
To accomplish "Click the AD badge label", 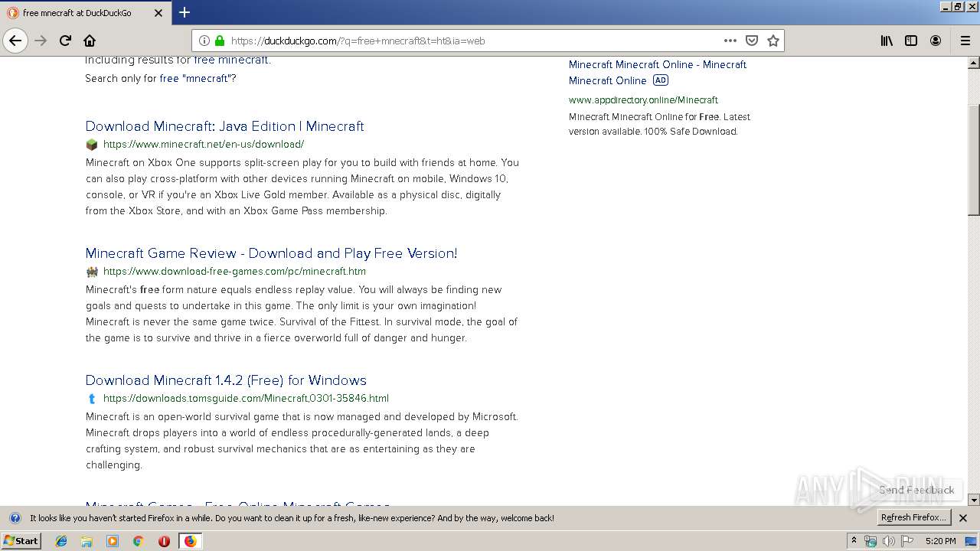I will point(661,80).
